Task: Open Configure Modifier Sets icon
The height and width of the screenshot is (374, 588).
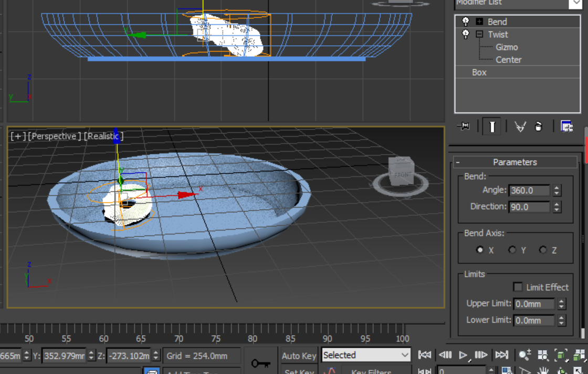Action: point(567,127)
